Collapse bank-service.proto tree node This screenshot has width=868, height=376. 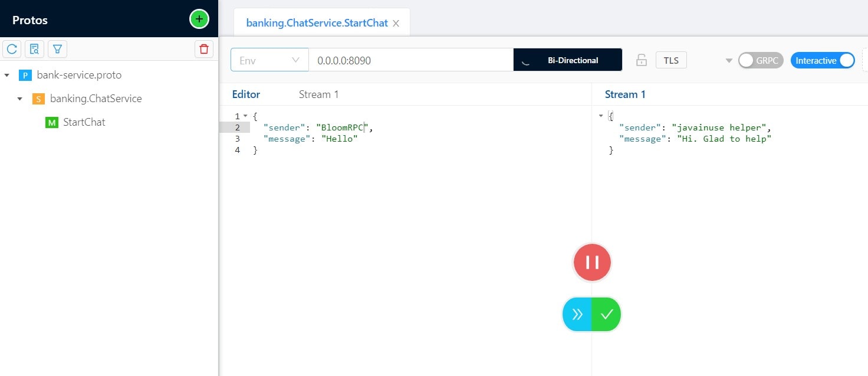[7, 76]
